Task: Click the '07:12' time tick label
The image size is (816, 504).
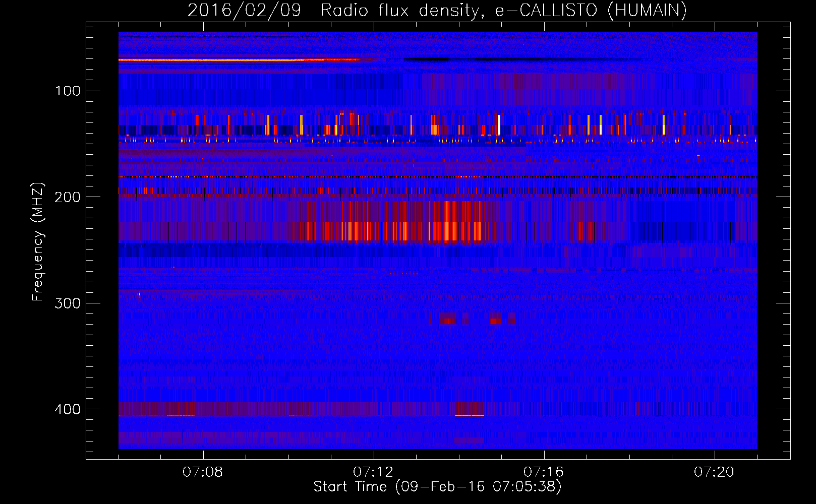Action: [x=373, y=472]
